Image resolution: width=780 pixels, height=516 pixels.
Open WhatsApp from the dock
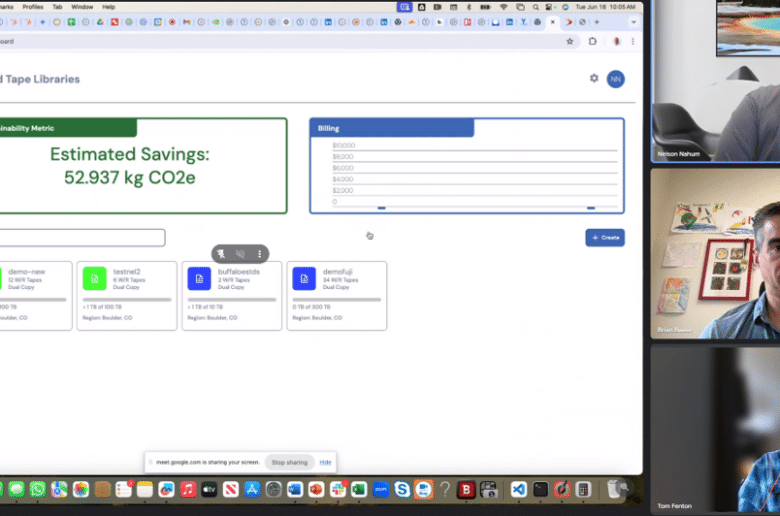pyautogui.click(x=38, y=490)
